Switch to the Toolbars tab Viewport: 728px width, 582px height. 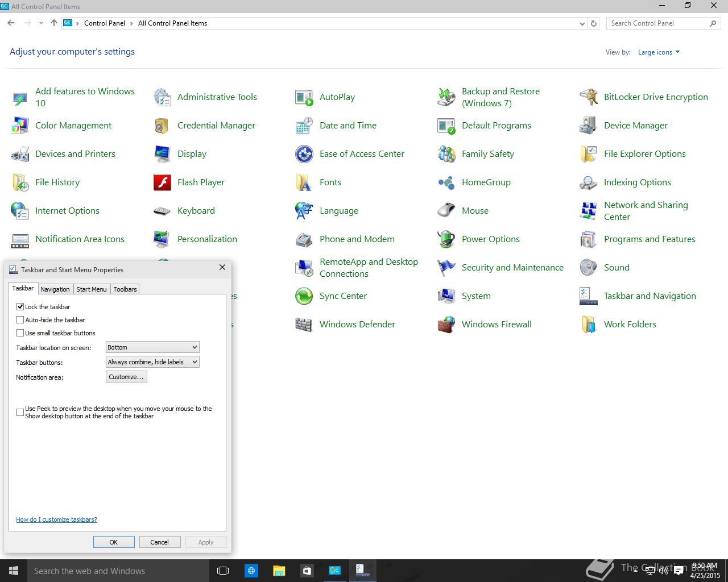click(125, 289)
